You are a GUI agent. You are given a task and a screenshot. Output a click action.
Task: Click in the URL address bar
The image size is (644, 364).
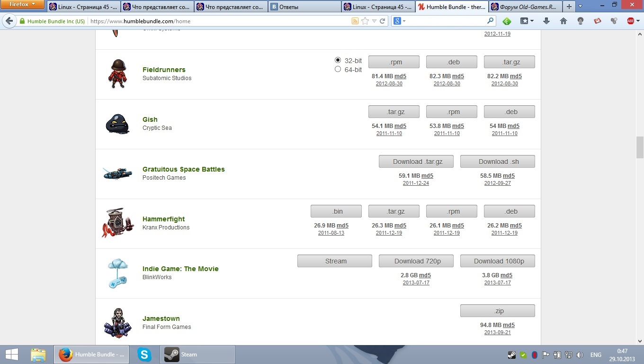219,21
